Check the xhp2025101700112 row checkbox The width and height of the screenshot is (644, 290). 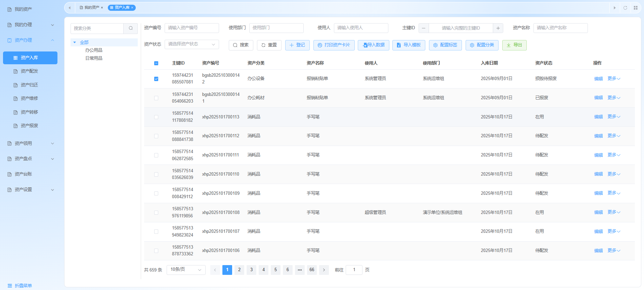[x=156, y=136]
